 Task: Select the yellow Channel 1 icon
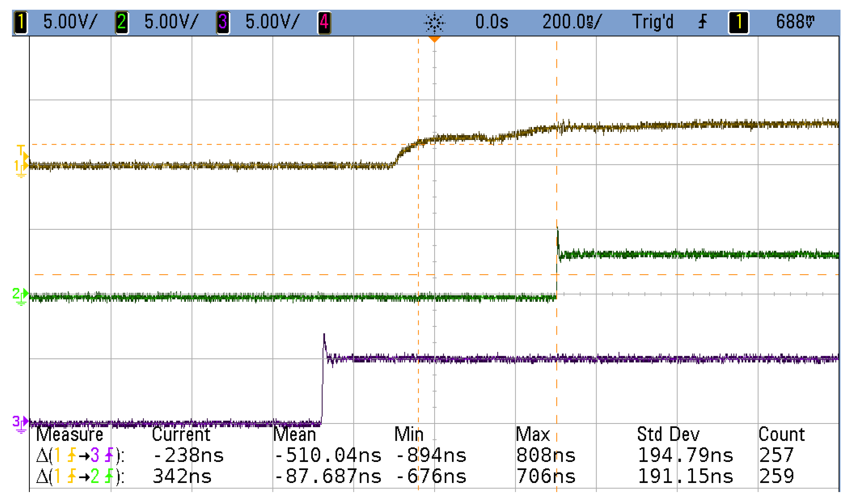[x=21, y=22]
